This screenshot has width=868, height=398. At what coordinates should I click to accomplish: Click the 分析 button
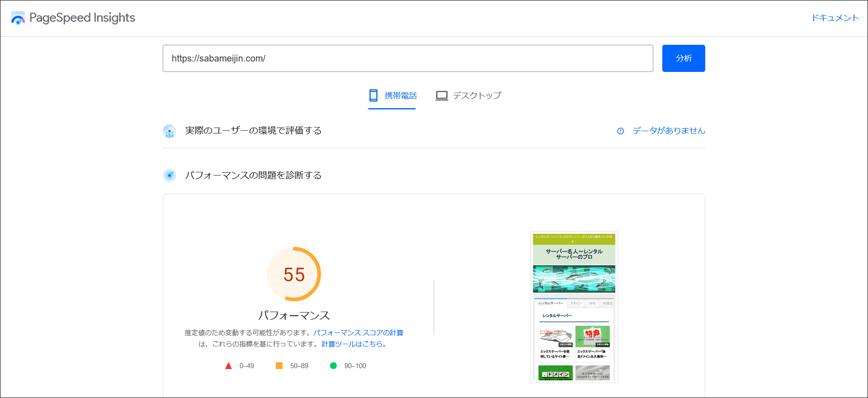[x=684, y=58]
